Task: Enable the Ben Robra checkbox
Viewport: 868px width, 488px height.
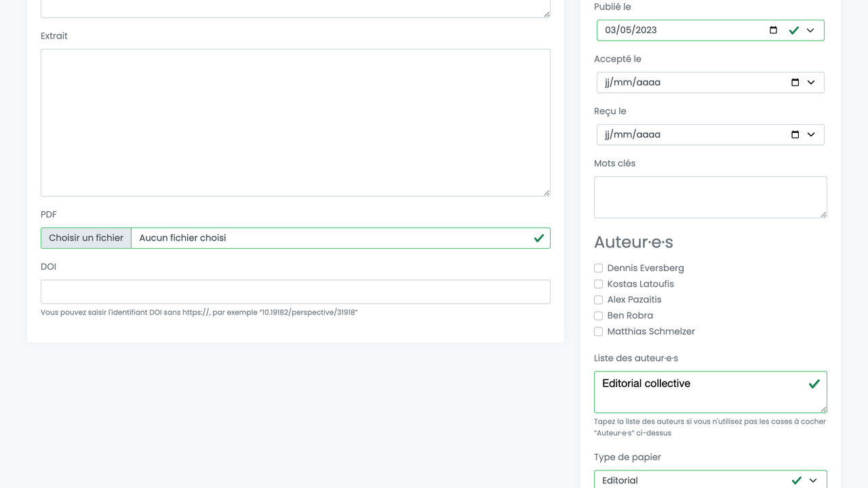Action: [x=598, y=316]
